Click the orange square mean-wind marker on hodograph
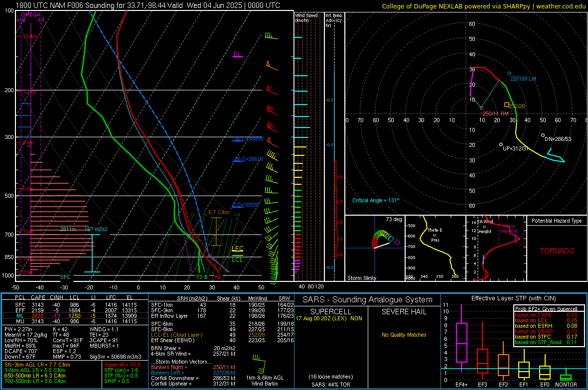Image resolution: width=588 pixels, height=390 pixels. point(507,105)
